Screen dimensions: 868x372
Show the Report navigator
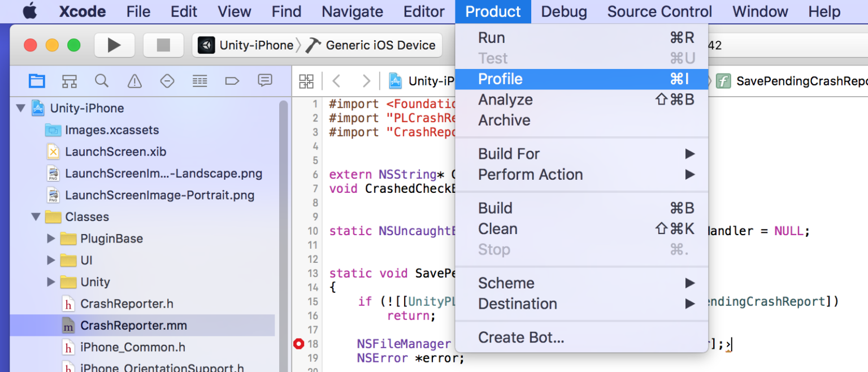pyautogui.click(x=265, y=81)
